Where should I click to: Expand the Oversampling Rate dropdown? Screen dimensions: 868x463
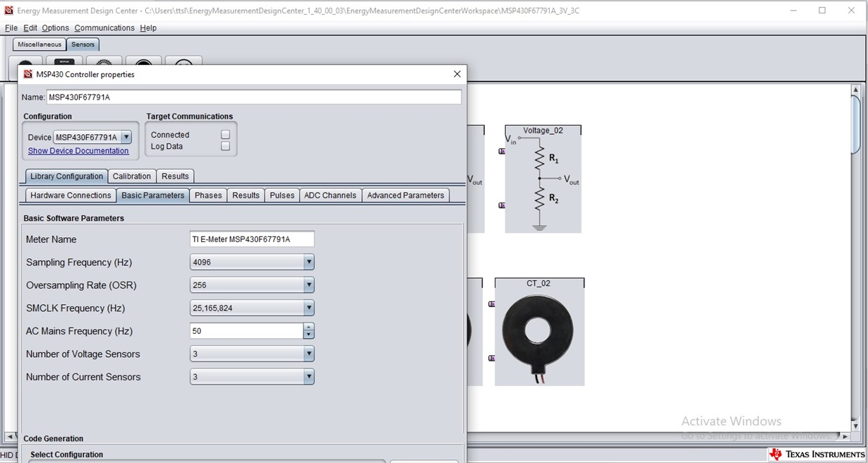coord(308,285)
